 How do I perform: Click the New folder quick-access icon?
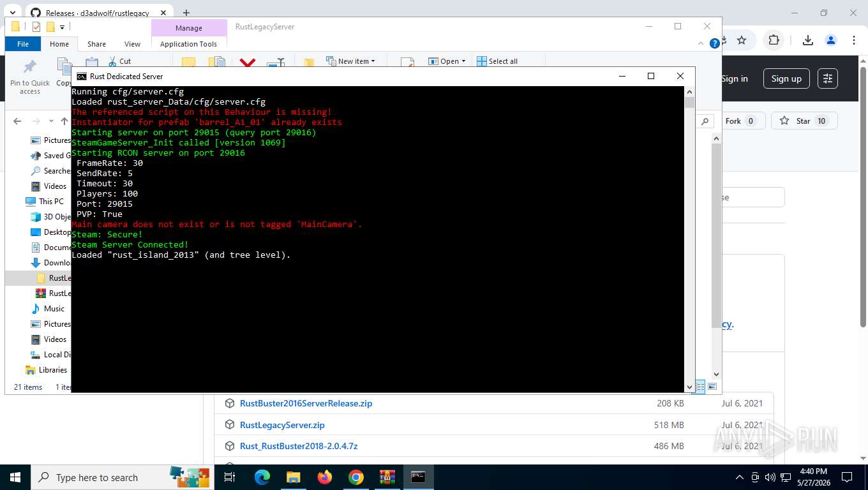50,27
